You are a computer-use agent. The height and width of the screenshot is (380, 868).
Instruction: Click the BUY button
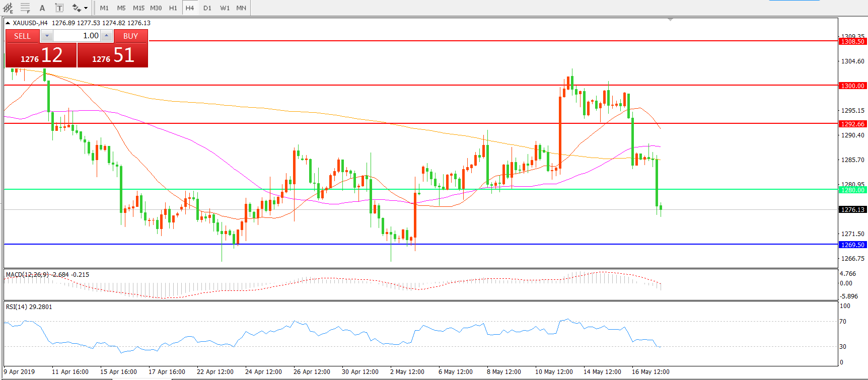click(x=130, y=36)
